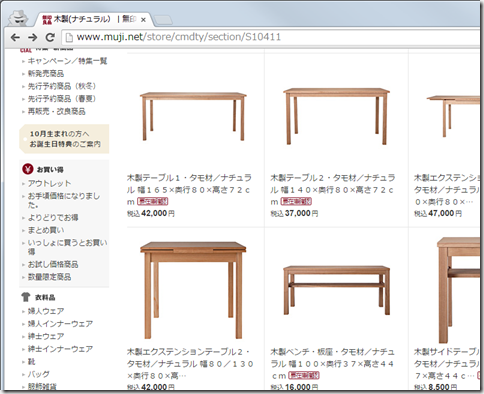
Task: Click the お買い得 section heading
Action: [x=50, y=170]
